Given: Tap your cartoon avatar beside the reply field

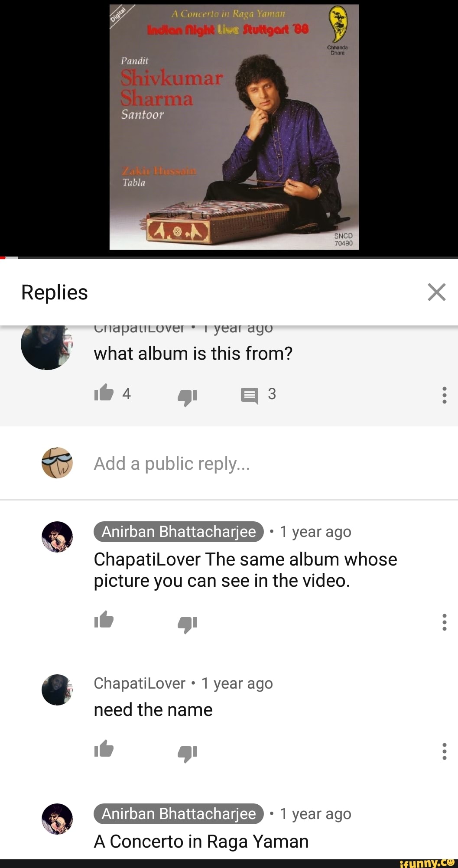Looking at the screenshot, I should pyautogui.click(x=57, y=463).
